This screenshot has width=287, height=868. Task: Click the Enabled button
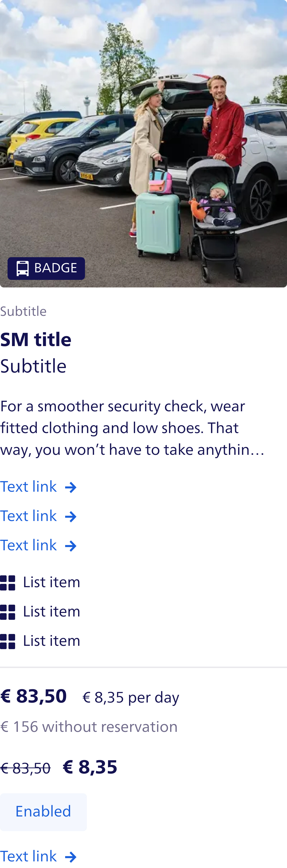[x=43, y=812]
